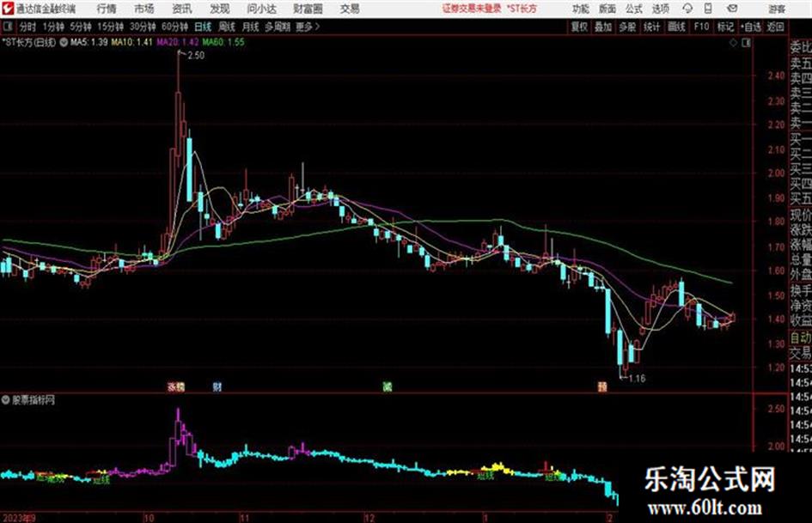812x523 pixels.
Task: Open the 选项 menu
Action: (x=660, y=9)
